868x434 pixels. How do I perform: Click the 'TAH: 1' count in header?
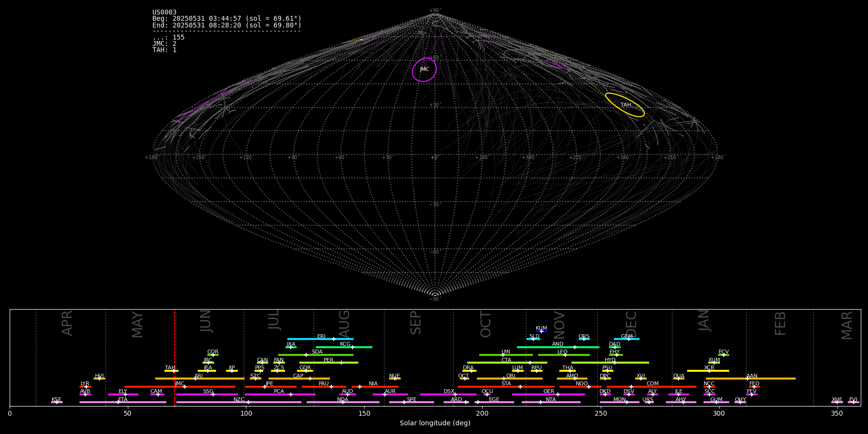pyautogui.click(x=164, y=50)
